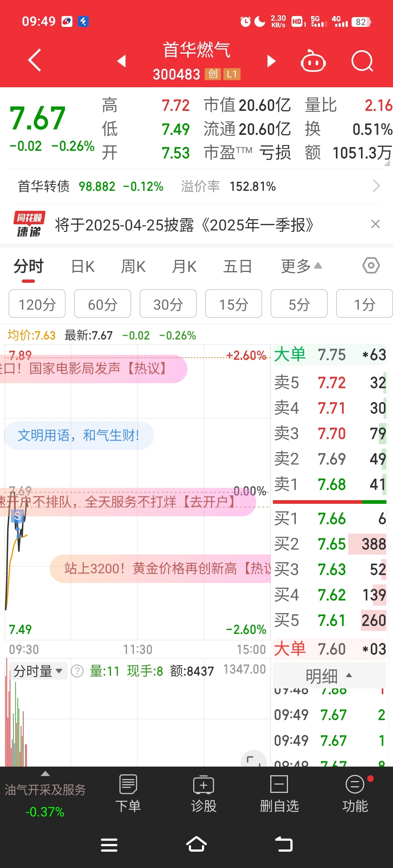Screen dimensions: 393x868
Task: Switch to 周K tab
Action: tap(133, 267)
